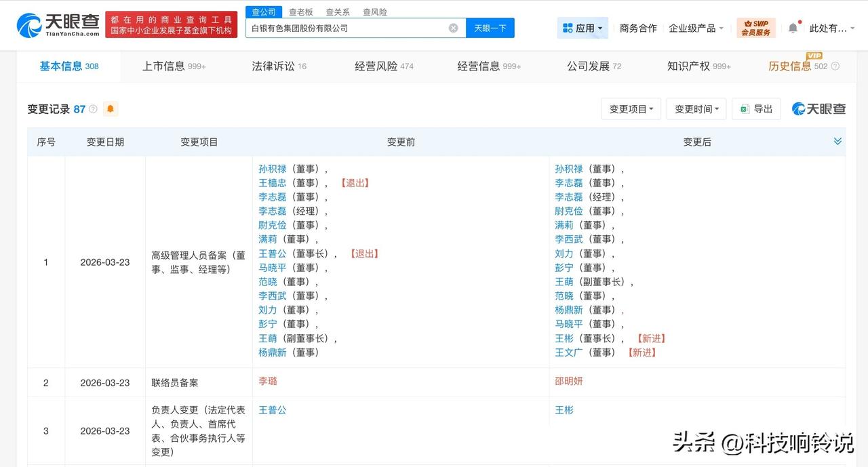The image size is (868, 467).
Task: Open the 变更项目 filter dropdown
Action: coord(631,109)
